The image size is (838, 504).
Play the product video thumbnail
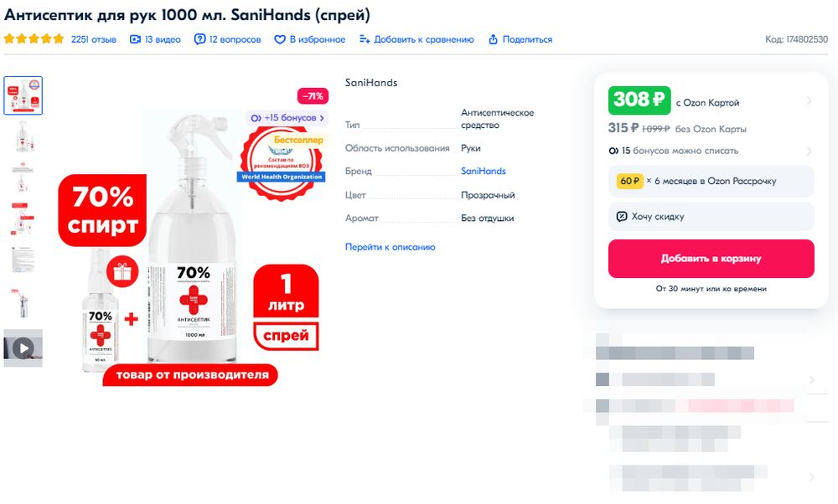point(23,347)
